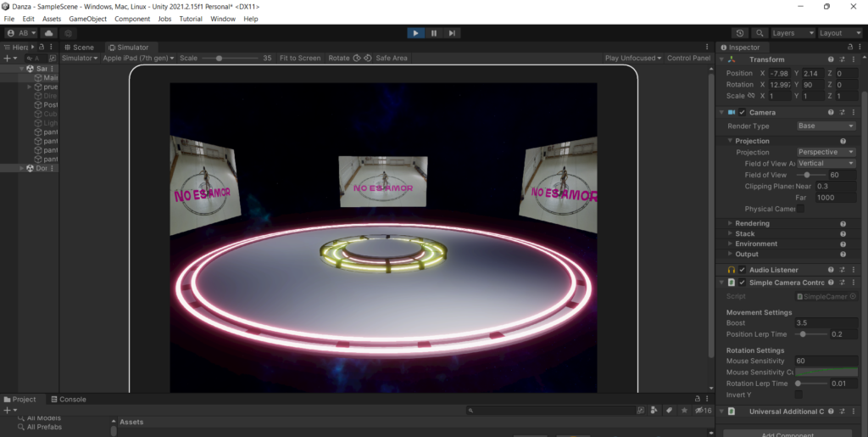The width and height of the screenshot is (868, 437).
Task: Select All Prefabs in Project favorites
Action: [x=39, y=428]
